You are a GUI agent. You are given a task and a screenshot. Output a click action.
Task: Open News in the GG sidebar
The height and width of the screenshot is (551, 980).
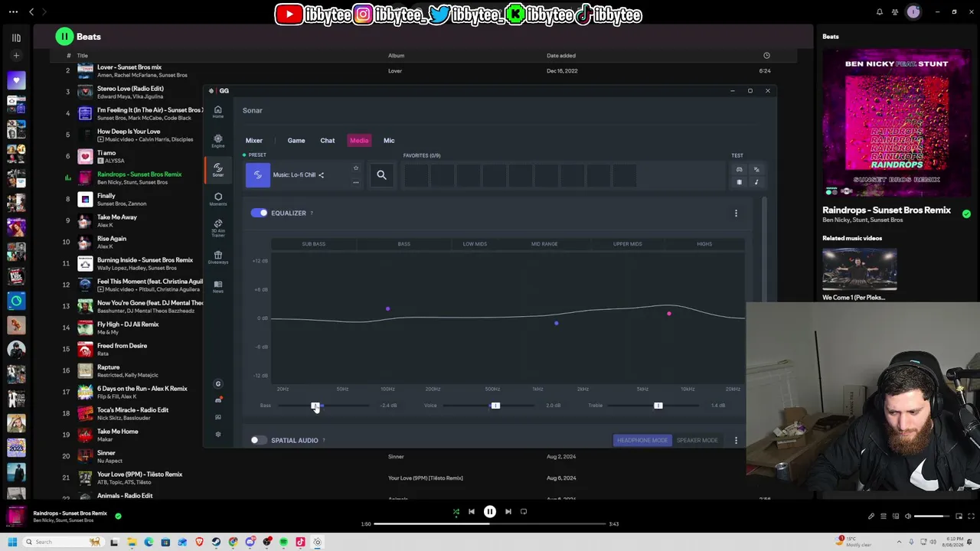click(217, 286)
